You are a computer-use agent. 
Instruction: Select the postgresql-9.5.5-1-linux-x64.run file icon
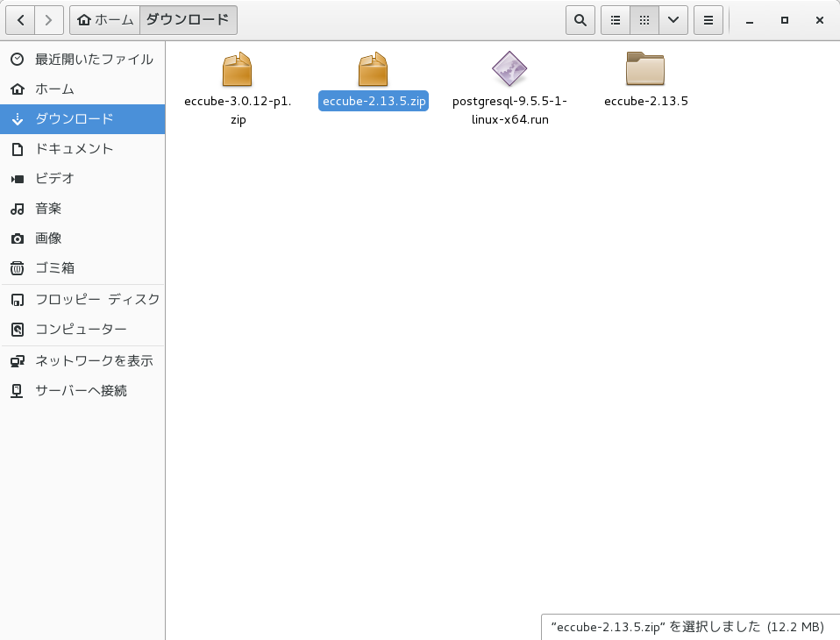coord(509,68)
